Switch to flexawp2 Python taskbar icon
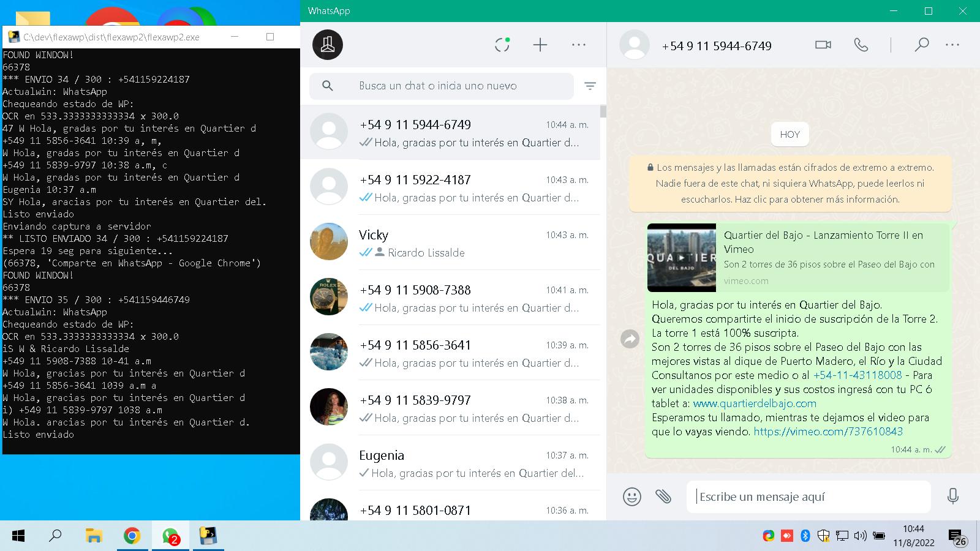 208,536
